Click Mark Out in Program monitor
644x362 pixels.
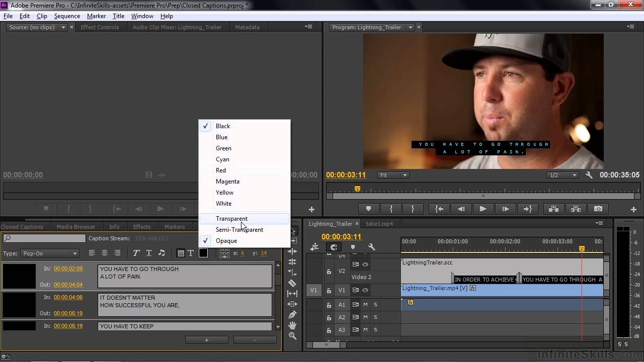coord(413,209)
